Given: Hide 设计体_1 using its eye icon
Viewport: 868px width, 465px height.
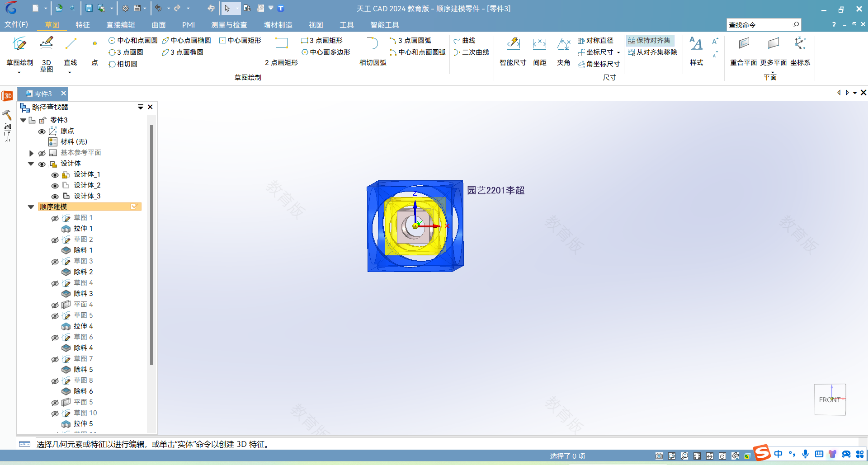Looking at the screenshot, I should pyautogui.click(x=55, y=175).
